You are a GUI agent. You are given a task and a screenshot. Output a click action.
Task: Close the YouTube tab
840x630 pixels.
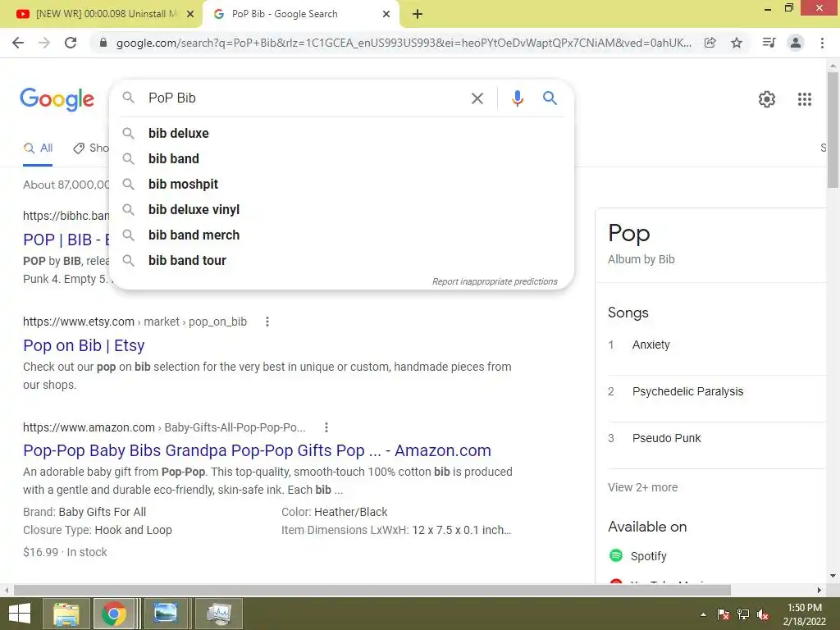coord(189,15)
